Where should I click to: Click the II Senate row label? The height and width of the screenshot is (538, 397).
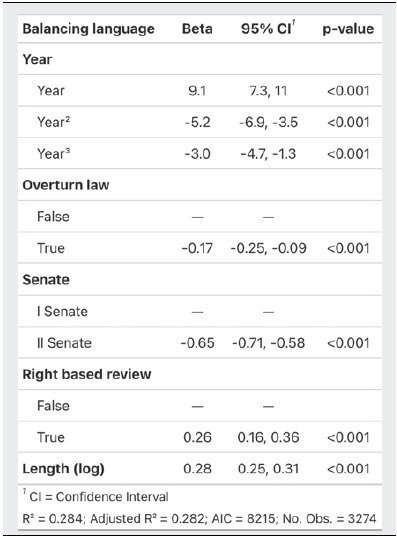(65, 343)
